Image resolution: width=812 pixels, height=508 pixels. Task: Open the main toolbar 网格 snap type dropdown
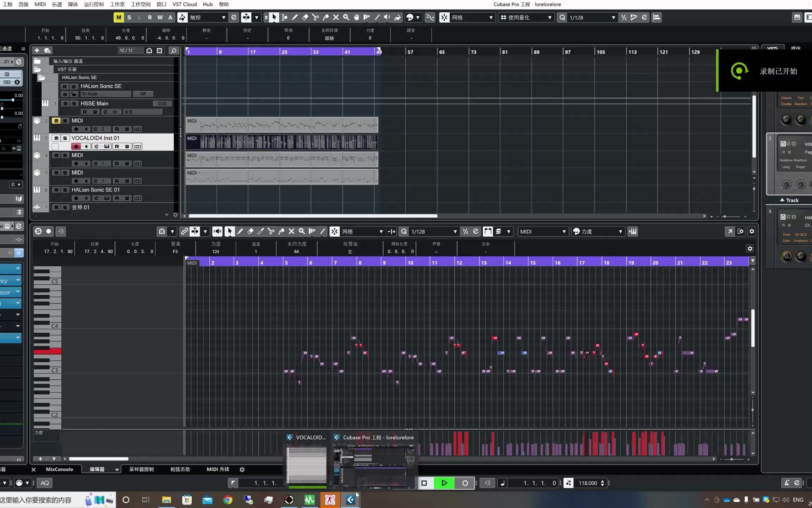(472, 17)
